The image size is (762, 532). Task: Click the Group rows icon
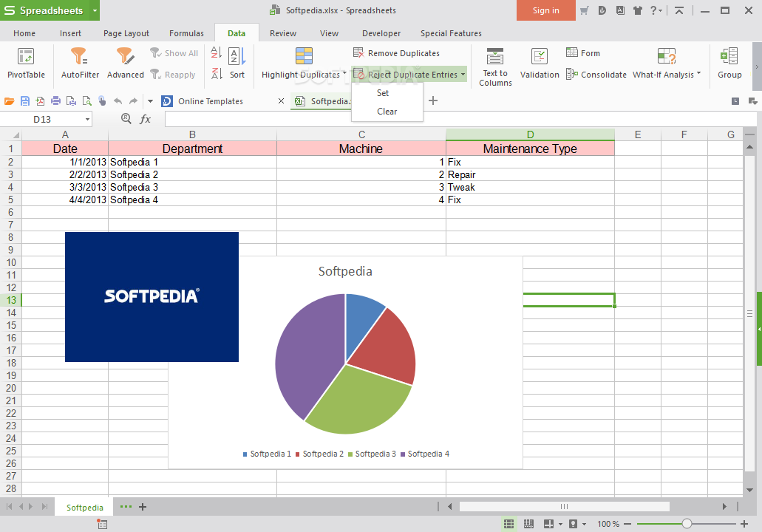click(729, 56)
